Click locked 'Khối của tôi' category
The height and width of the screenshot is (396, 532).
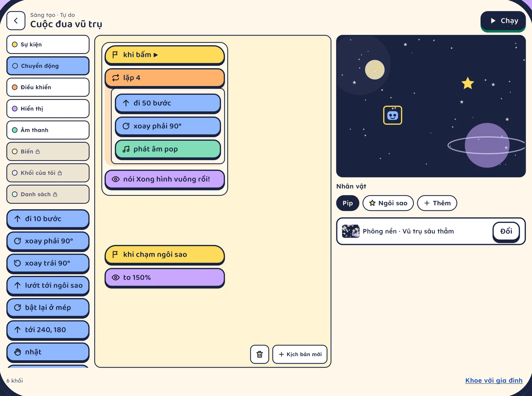[x=48, y=173]
